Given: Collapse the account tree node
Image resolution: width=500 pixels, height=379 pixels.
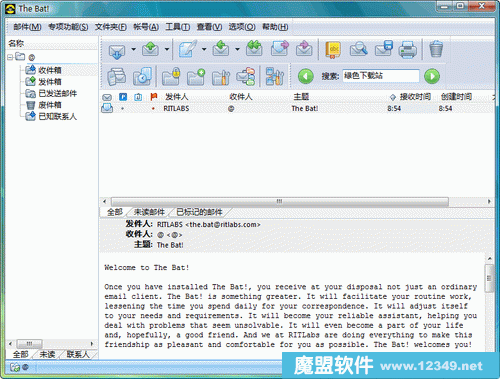Looking at the screenshot, I should coord(10,57).
